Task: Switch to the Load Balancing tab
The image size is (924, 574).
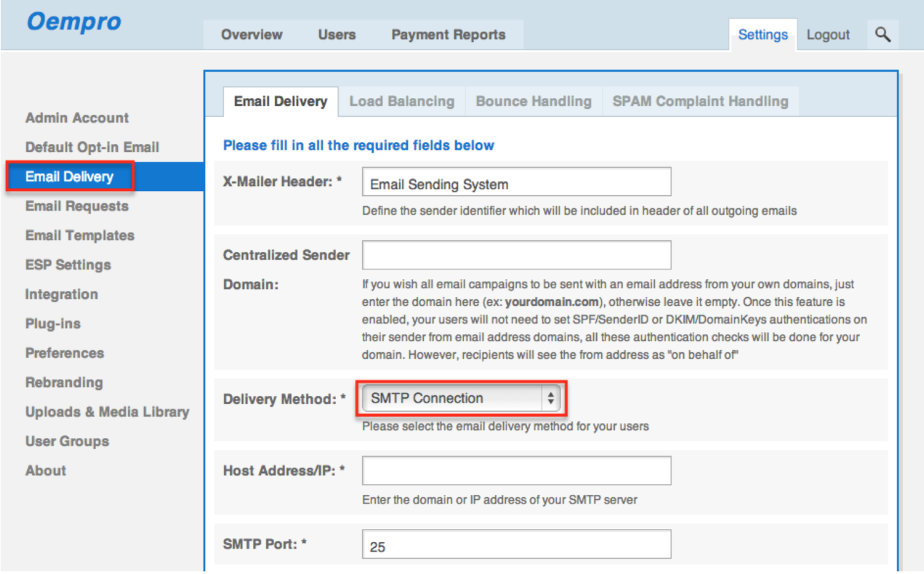Action: 401,101
